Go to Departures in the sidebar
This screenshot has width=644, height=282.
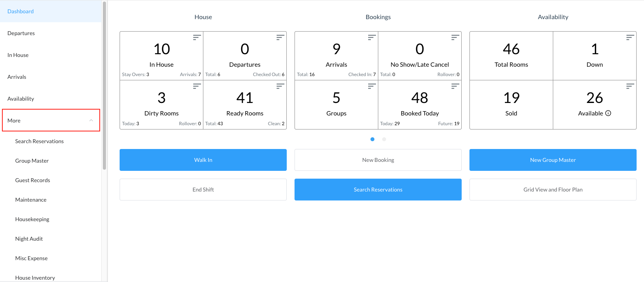[x=21, y=33]
